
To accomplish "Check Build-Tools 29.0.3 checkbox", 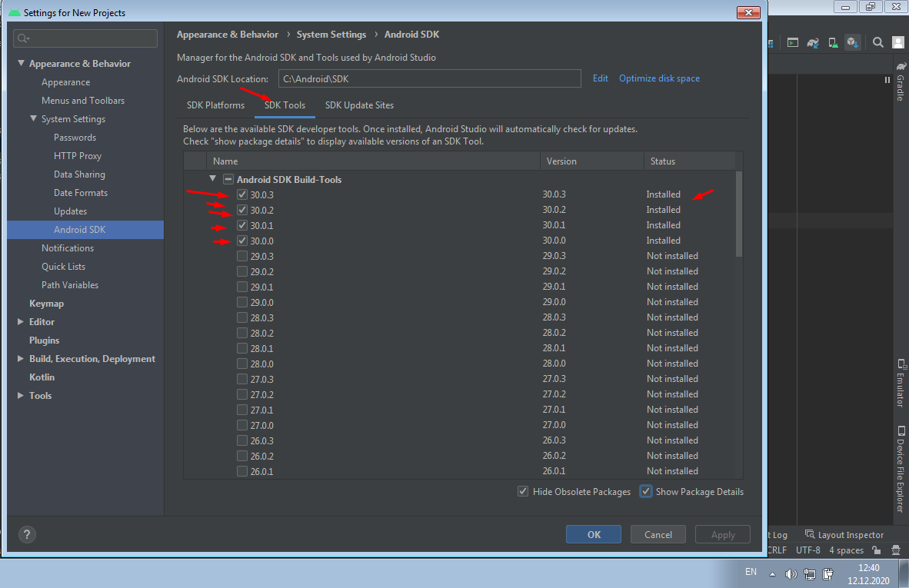I will 242,256.
